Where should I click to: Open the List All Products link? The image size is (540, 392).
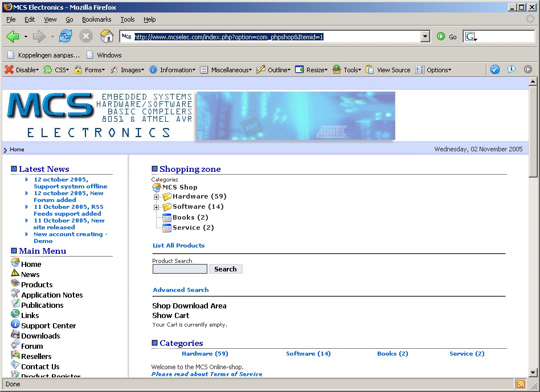[x=178, y=246]
